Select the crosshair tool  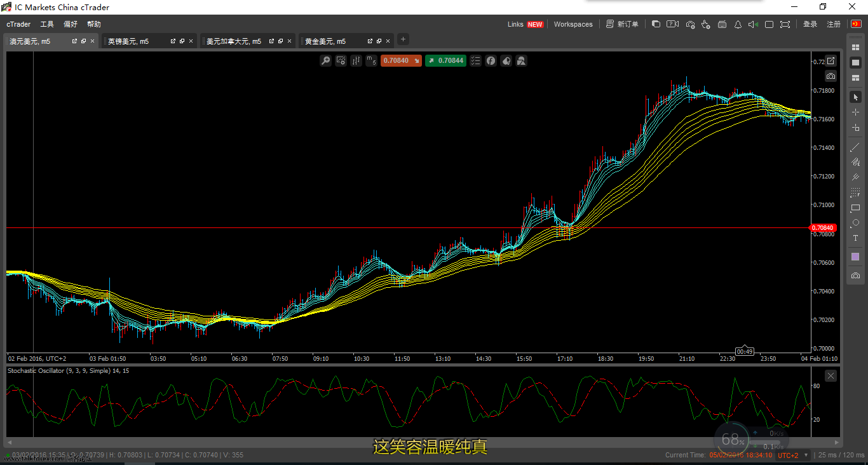pos(855,112)
